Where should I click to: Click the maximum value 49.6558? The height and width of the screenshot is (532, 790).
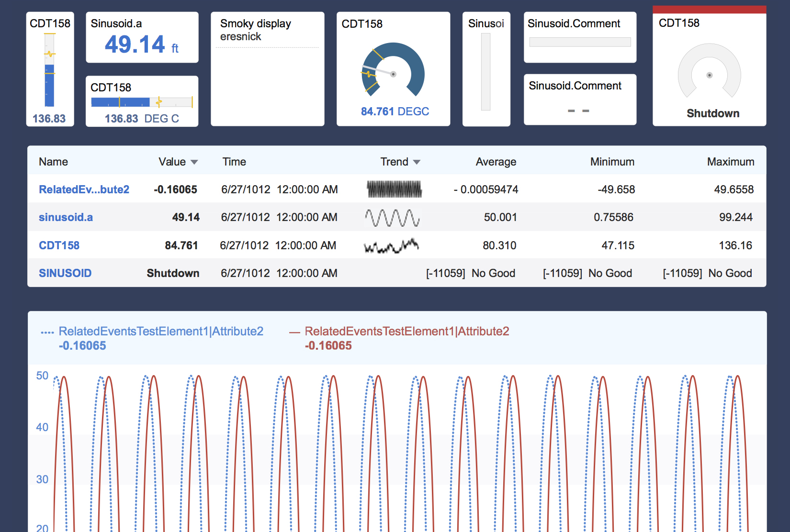(734, 189)
